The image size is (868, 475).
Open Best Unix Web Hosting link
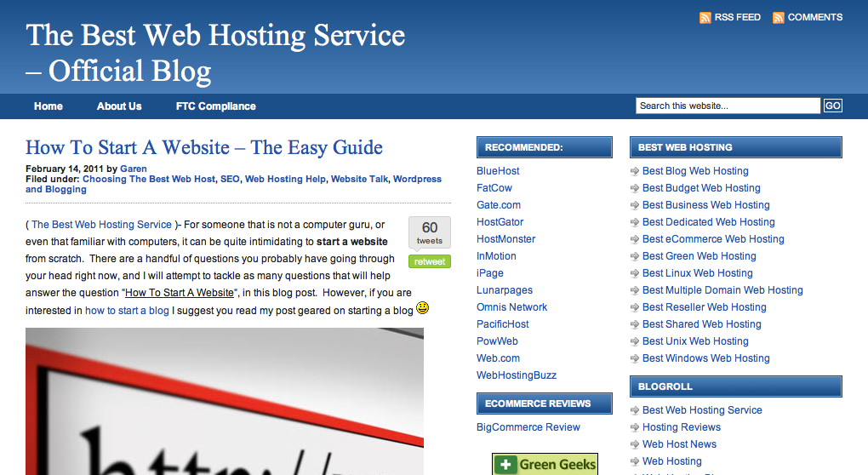click(695, 341)
